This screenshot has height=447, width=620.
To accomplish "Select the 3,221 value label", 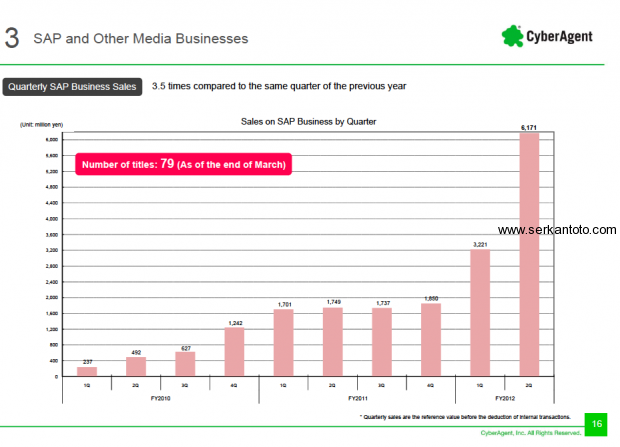I will [x=480, y=244].
